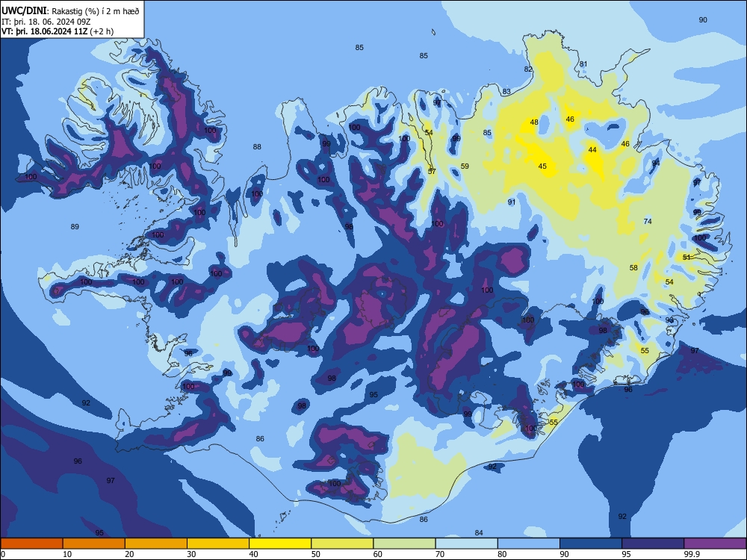The width and height of the screenshot is (747, 560).
Task: Pick the purple swatch above 99.9
Action: [x=715, y=544]
